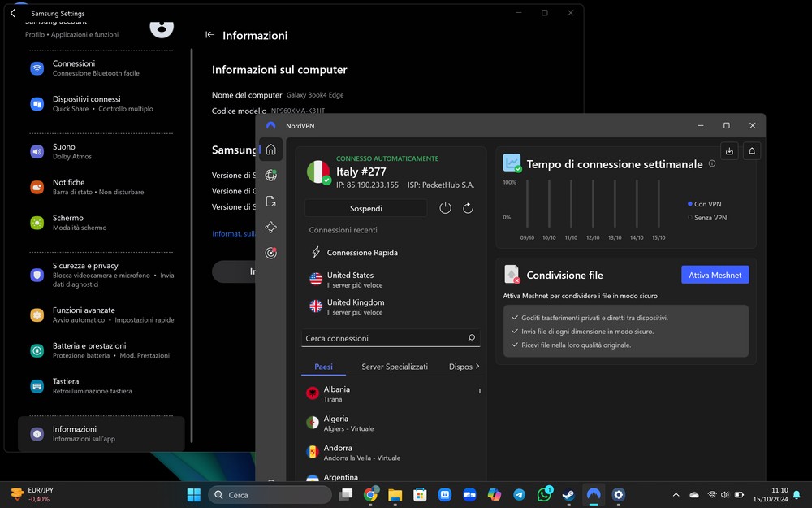The image size is (812, 508).
Task: Open the globe VPN servers sidebar icon
Action: pos(271,176)
